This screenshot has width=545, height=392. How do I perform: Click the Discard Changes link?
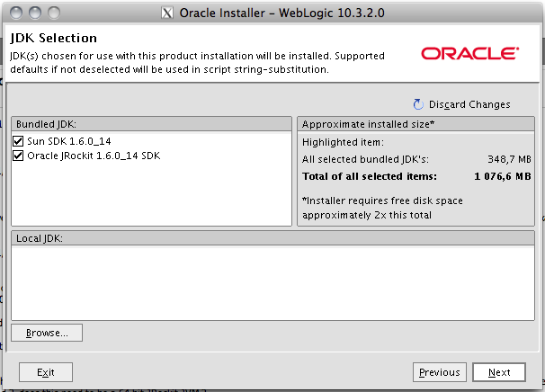469,104
